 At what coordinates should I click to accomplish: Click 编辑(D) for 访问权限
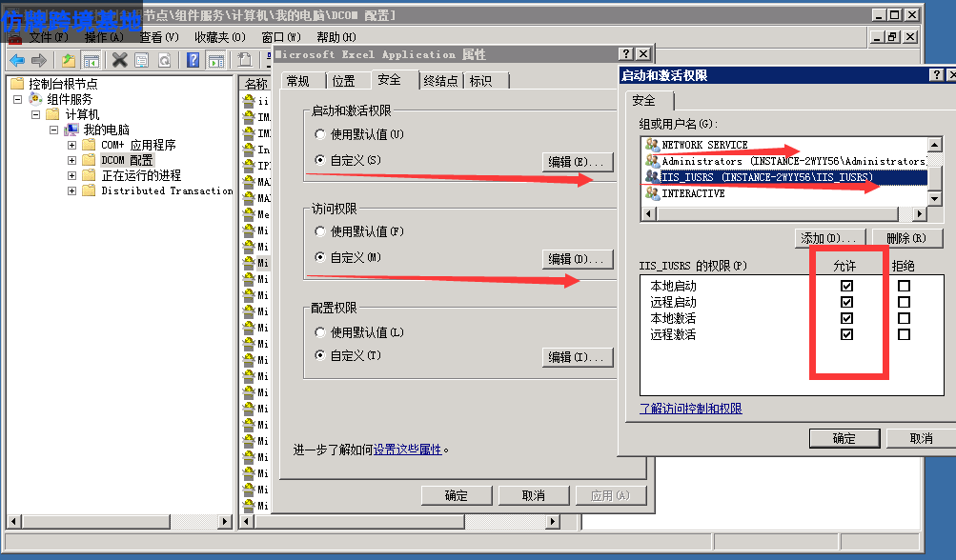click(578, 259)
